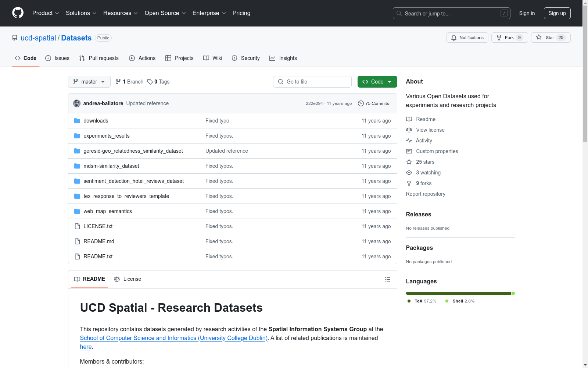The height and width of the screenshot is (368, 588).
Task: Click the 'Updated reference' commit message in header row
Action: pos(147,103)
